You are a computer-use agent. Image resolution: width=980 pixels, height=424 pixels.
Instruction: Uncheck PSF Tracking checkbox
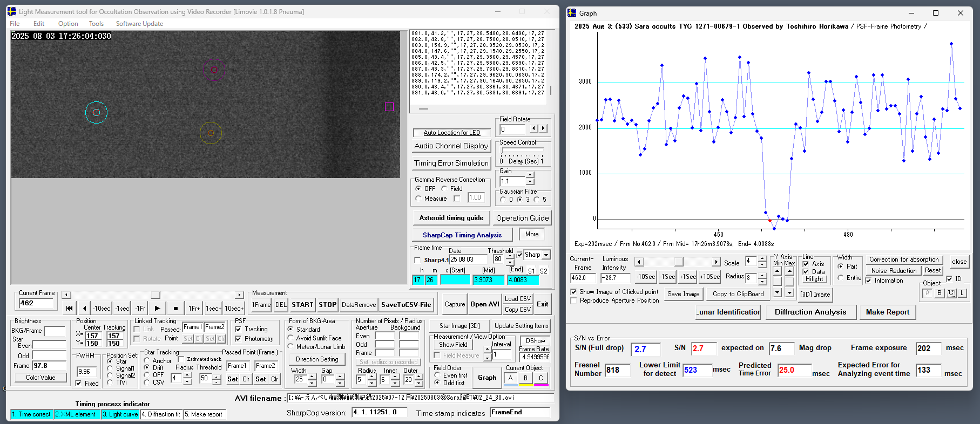(x=239, y=329)
